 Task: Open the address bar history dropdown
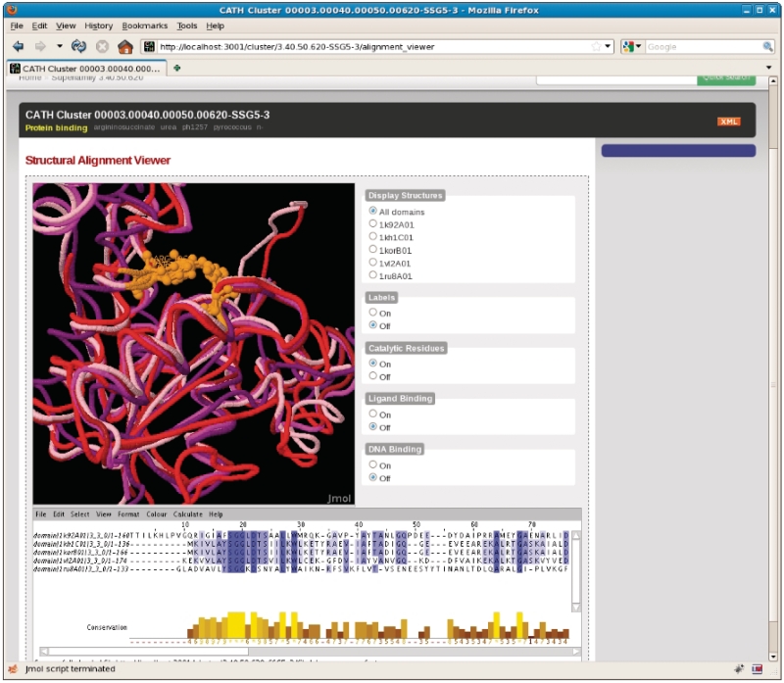coord(608,46)
